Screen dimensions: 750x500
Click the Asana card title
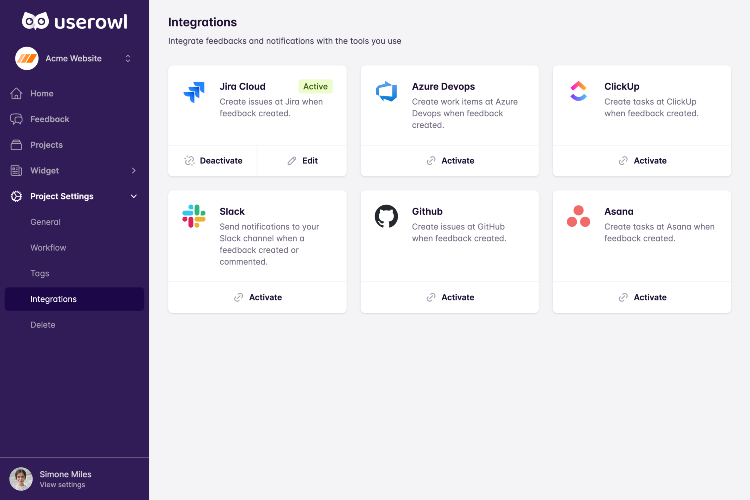[x=619, y=211]
